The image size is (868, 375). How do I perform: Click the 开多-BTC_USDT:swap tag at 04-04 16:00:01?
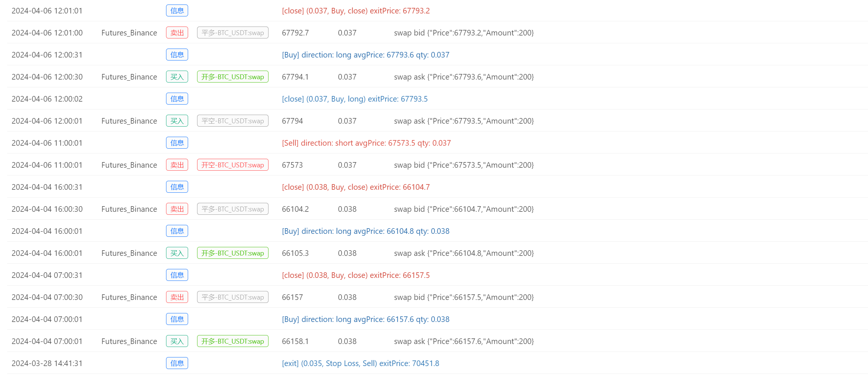tap(233, 253)
